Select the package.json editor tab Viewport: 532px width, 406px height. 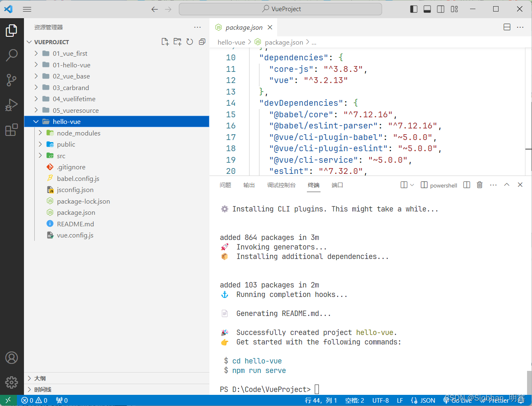coord(243,27)
